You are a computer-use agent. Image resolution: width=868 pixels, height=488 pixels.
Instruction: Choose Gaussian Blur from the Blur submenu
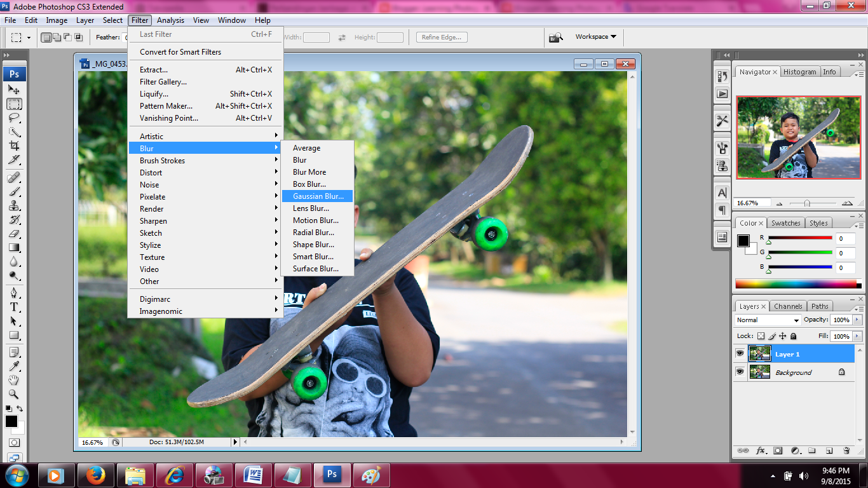(x=317, y=196)
